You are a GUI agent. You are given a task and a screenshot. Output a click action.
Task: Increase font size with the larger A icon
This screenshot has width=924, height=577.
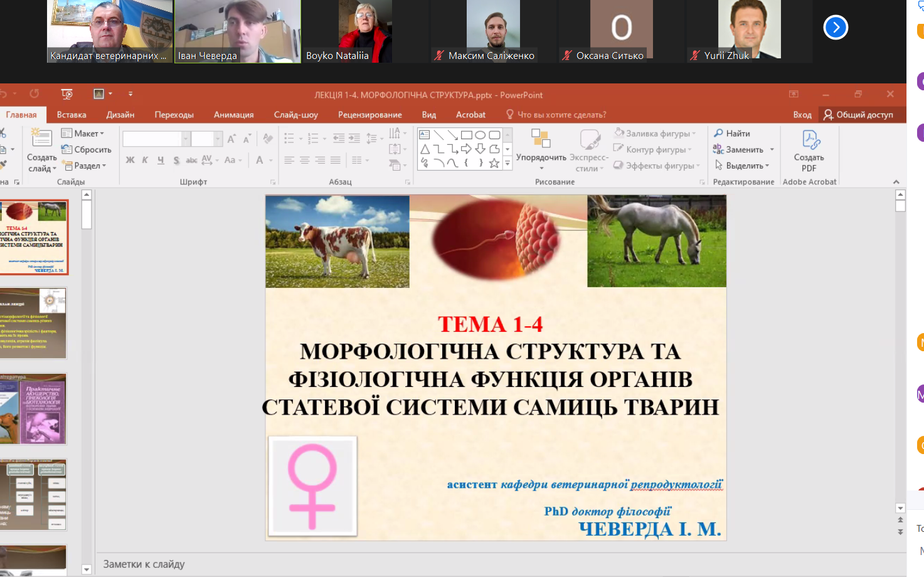[x=231, y=139]
